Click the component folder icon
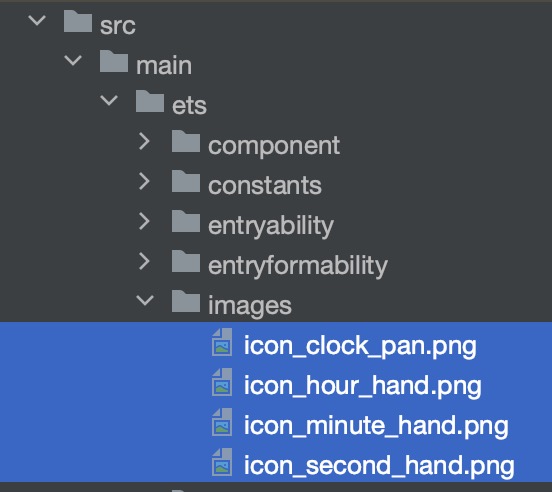The image size is (552, 492). click(186, 141)
